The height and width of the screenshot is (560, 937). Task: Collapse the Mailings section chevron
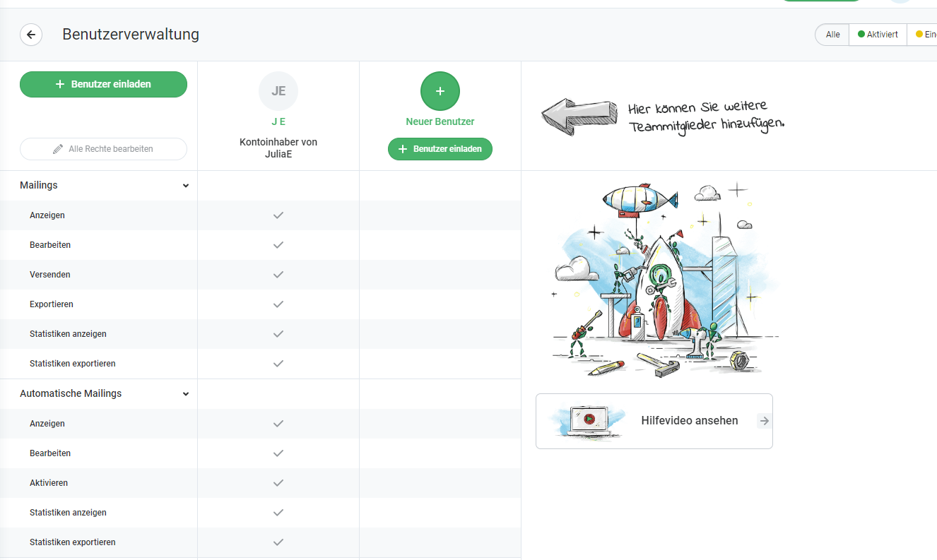pyautogui.click(x=186, y=186)
